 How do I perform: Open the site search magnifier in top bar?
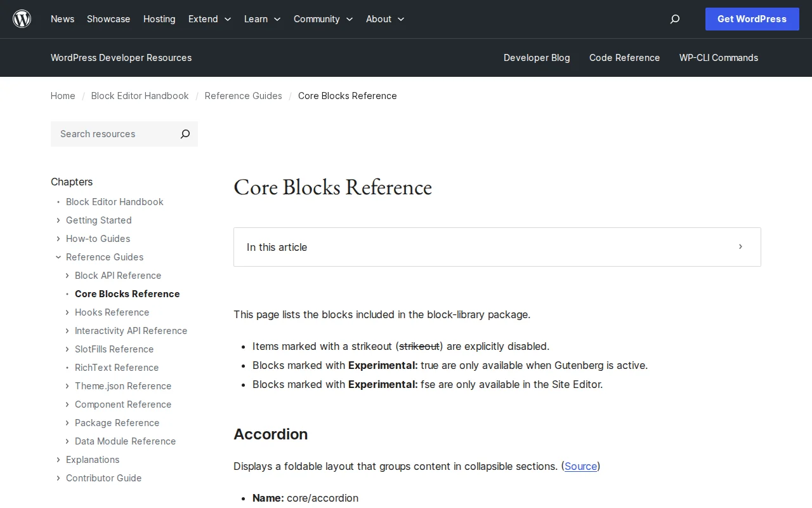tap(674, 19)
